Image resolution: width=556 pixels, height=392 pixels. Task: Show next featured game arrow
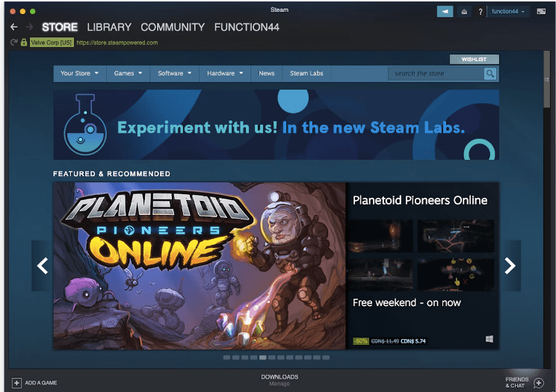coord(510,266)
